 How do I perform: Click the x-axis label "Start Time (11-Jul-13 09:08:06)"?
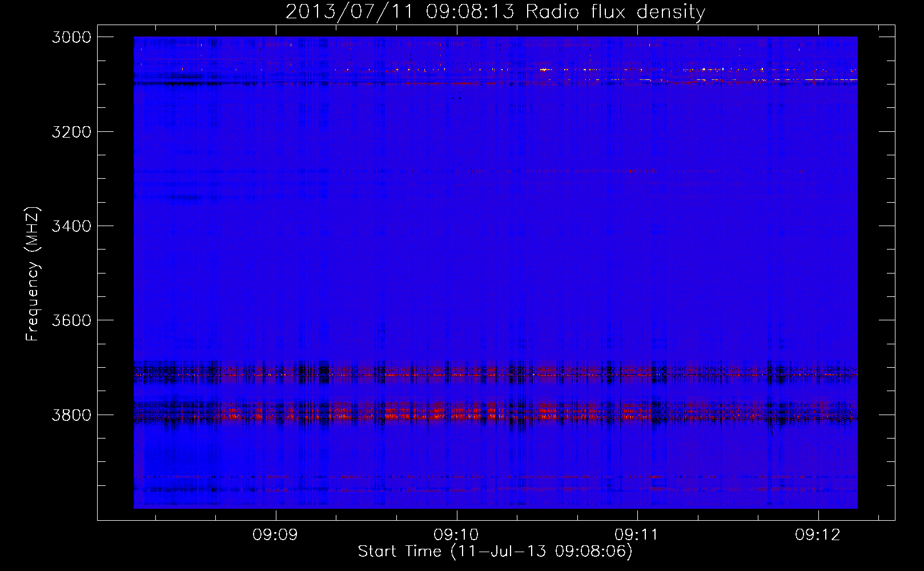point(495,552)
